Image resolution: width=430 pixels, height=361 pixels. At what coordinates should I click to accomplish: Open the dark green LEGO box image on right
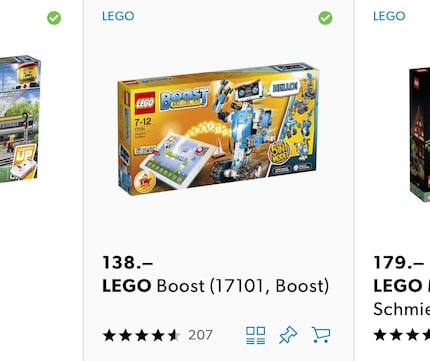click(420, 134)
